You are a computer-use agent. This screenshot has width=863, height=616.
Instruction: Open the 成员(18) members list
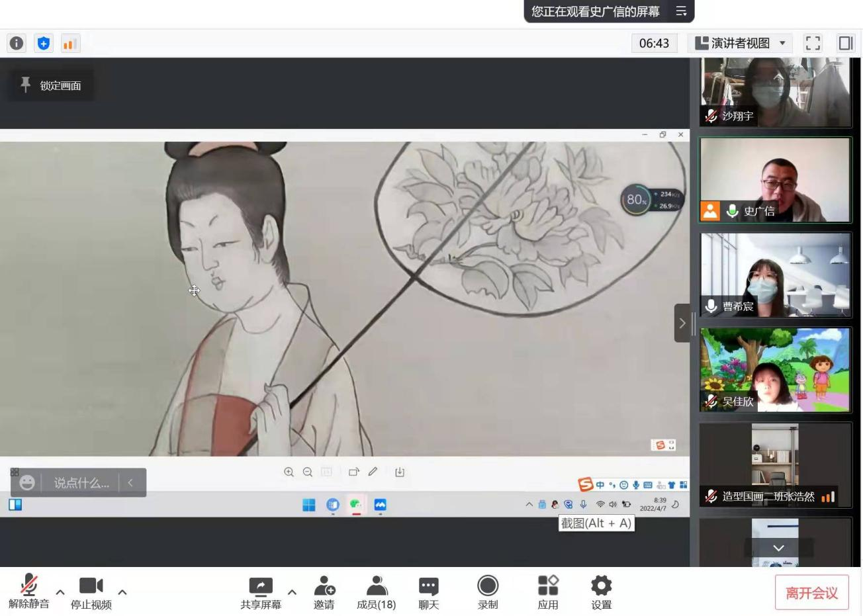[376, 592]
